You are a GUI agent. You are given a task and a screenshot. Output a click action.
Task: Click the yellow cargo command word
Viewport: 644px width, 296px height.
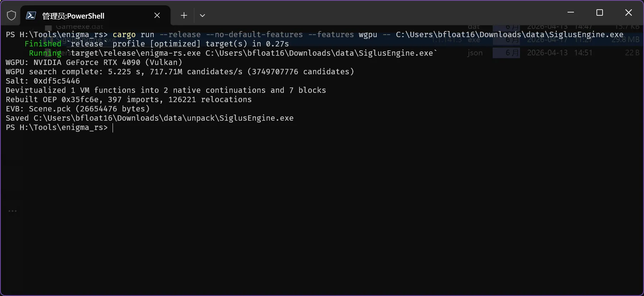click(124, 35)
